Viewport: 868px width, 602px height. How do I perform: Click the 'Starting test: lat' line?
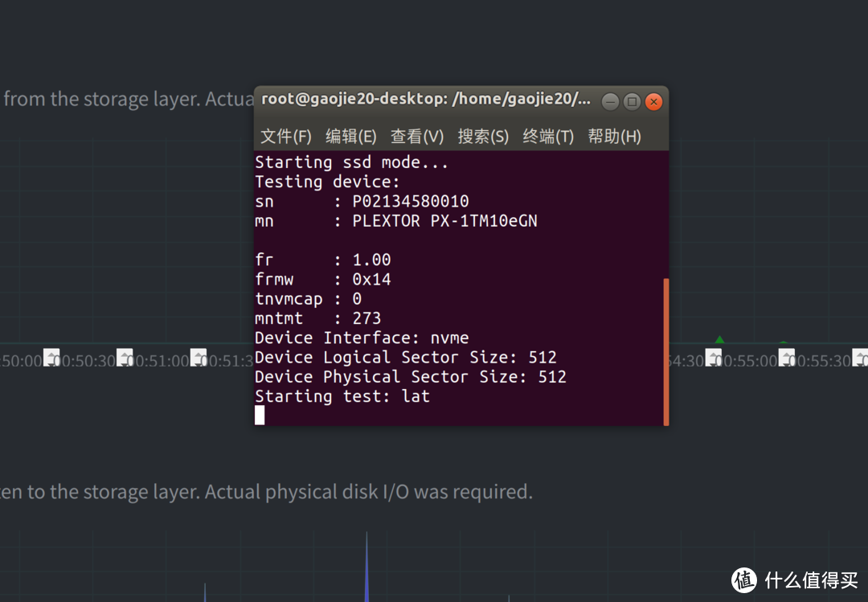coord(342,396)
